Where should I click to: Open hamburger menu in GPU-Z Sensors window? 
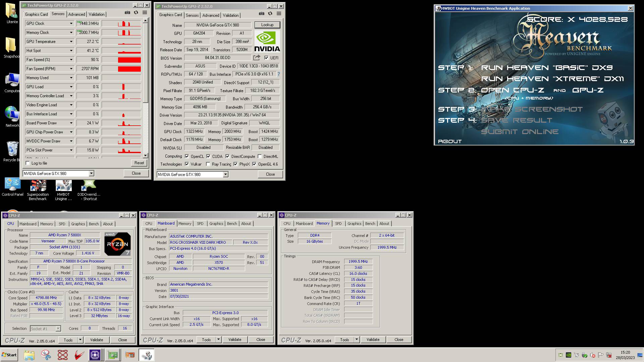click(145, 13)
